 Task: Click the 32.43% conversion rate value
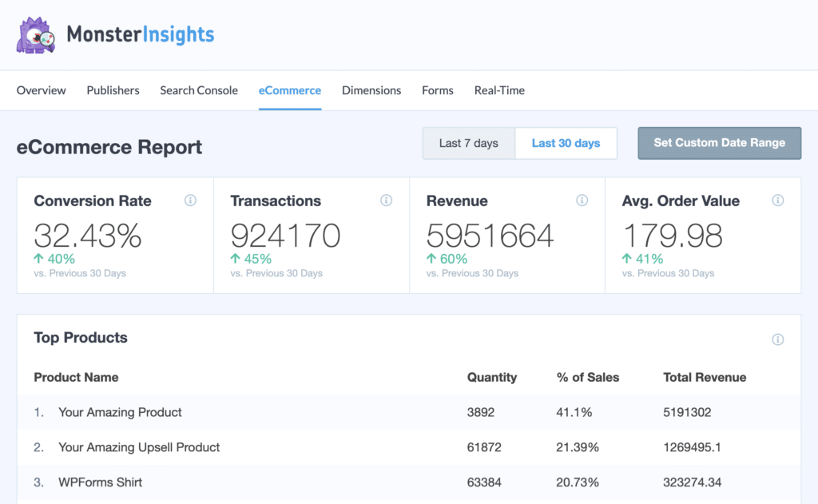click(88, 236)
